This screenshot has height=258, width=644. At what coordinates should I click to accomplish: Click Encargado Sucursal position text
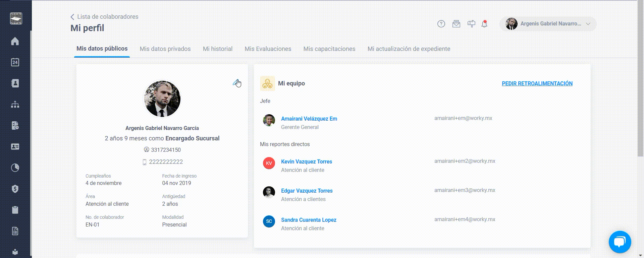[193, 138]
